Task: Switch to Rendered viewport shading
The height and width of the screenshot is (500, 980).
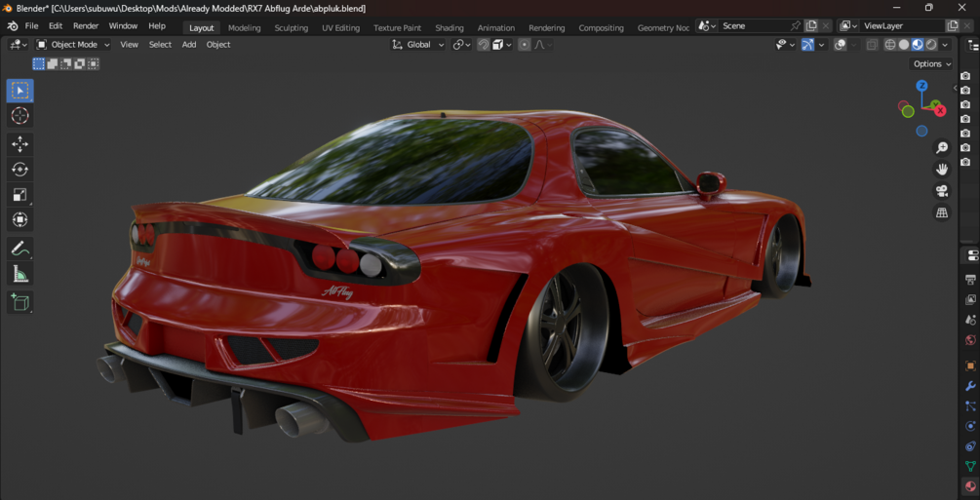Action: tap(931, 45)
